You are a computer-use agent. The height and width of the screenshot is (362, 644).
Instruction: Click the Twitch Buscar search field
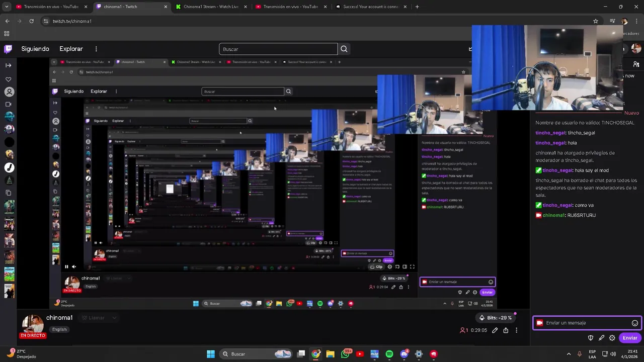(278, 49)
